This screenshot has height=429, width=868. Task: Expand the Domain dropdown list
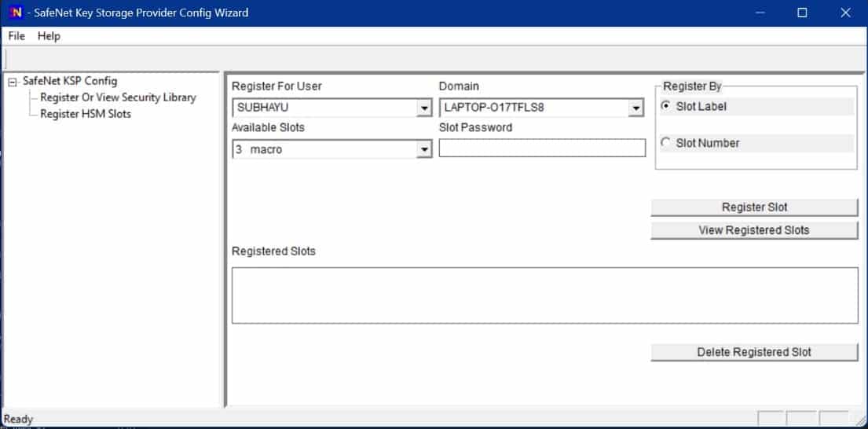pyautogui.click(x=636, y=108)
